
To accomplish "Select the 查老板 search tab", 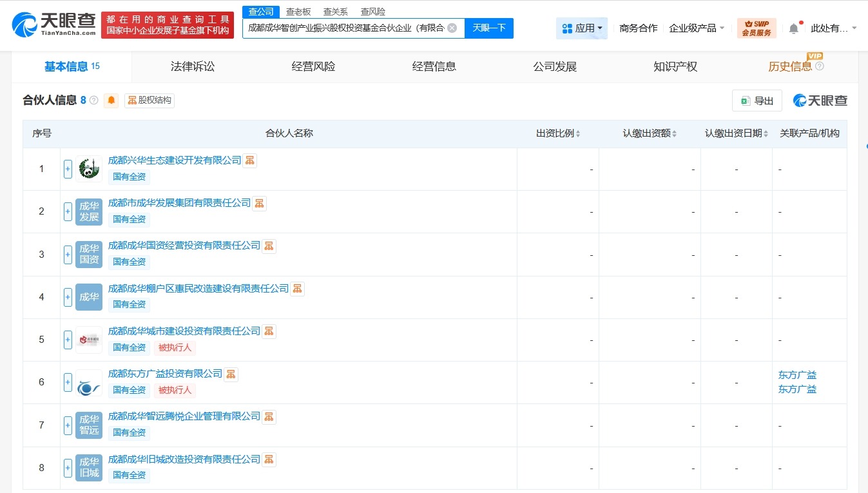I will [x=298, y=11].
